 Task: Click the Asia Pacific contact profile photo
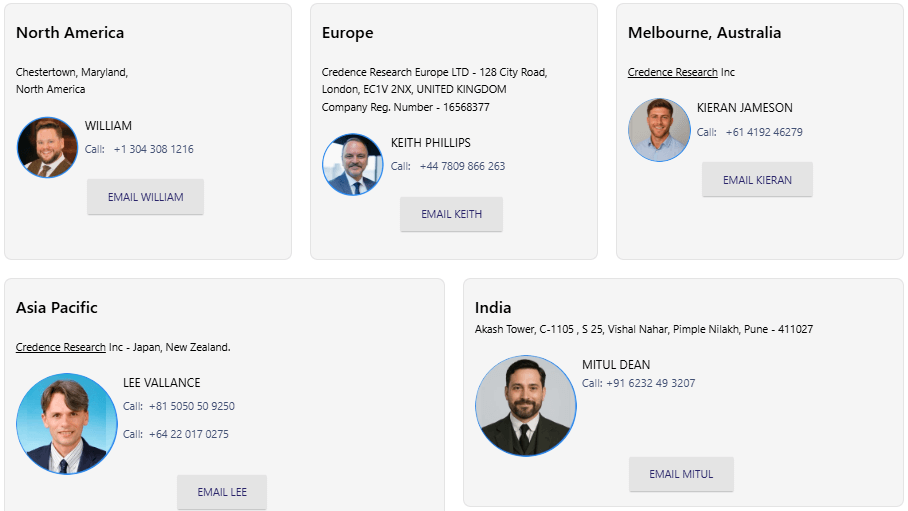click(67, 424)
